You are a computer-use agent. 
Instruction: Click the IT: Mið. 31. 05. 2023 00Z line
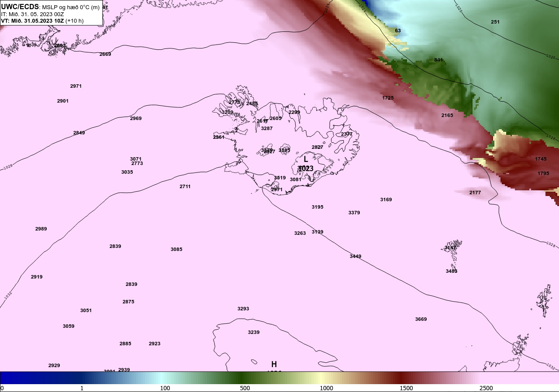tap(32, 14)
